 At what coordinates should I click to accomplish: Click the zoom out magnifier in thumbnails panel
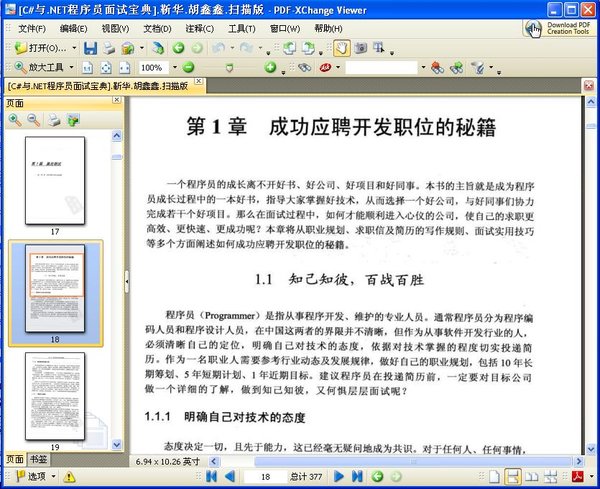(x=33, y=120)
